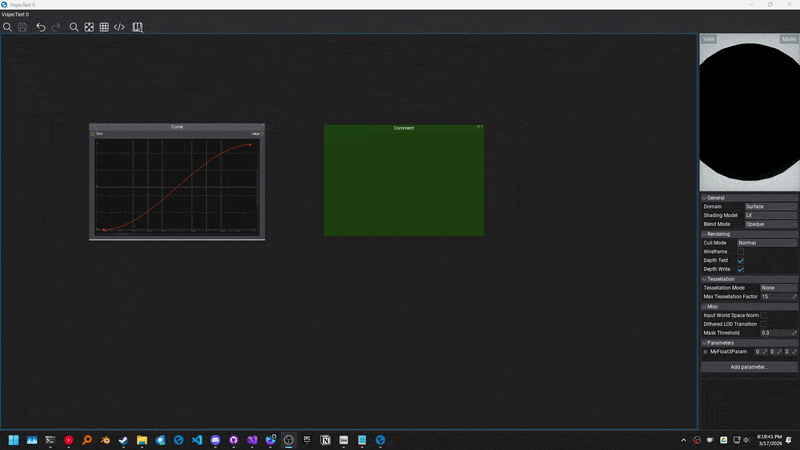Select the curve's starting keyframe point

coord(104,230)
